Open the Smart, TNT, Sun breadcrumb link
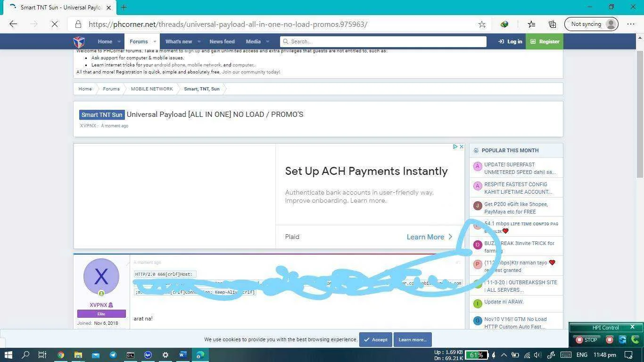This screenshot has height=362, width=644. click(x=202, y=89)
